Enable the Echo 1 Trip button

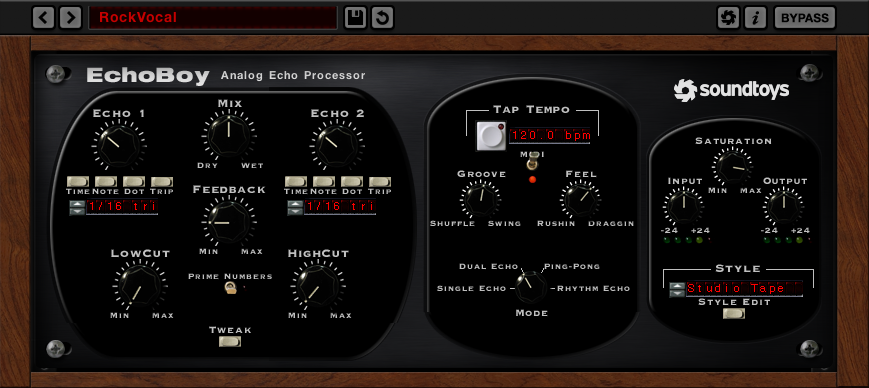162,182
